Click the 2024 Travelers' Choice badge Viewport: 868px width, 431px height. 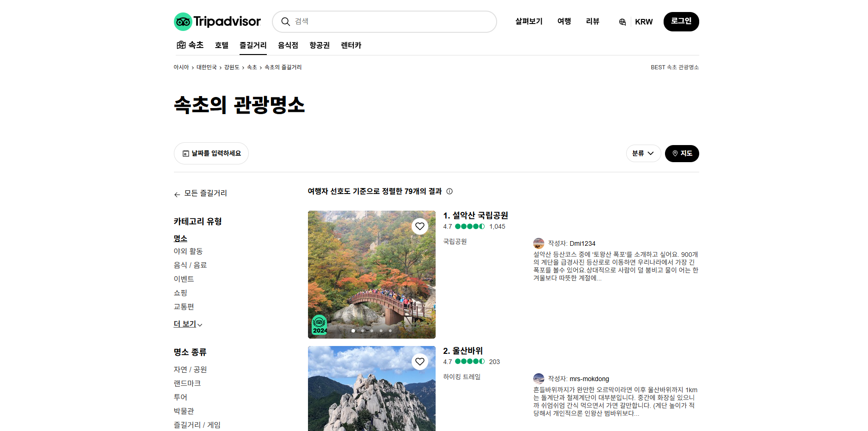point(319,324)
